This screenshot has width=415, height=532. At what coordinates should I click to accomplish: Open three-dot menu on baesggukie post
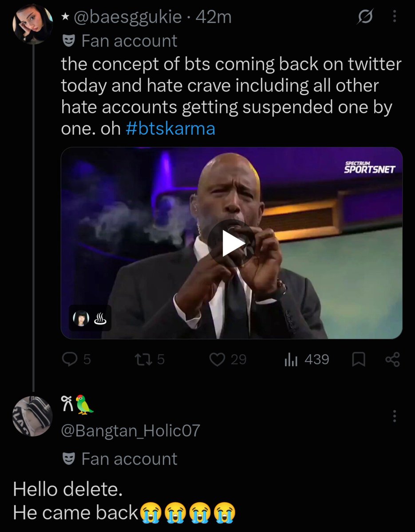(395, 17)
